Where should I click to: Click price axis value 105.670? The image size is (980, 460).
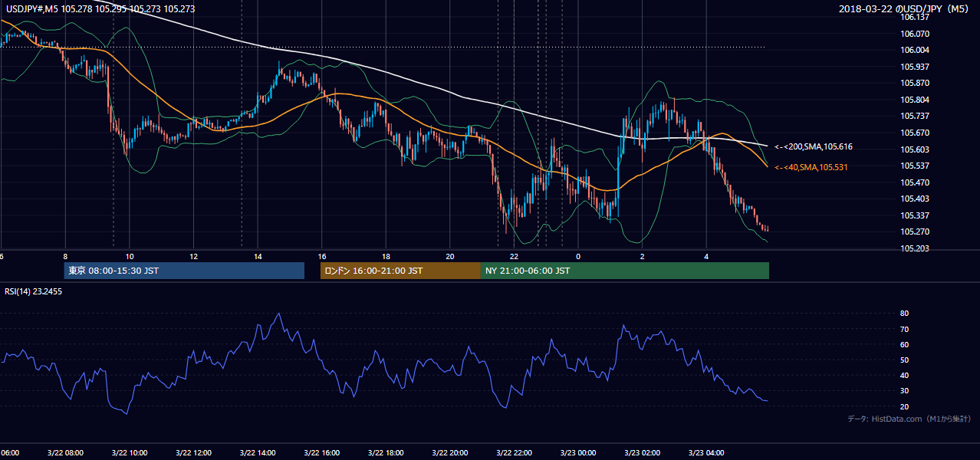point(915,133)
